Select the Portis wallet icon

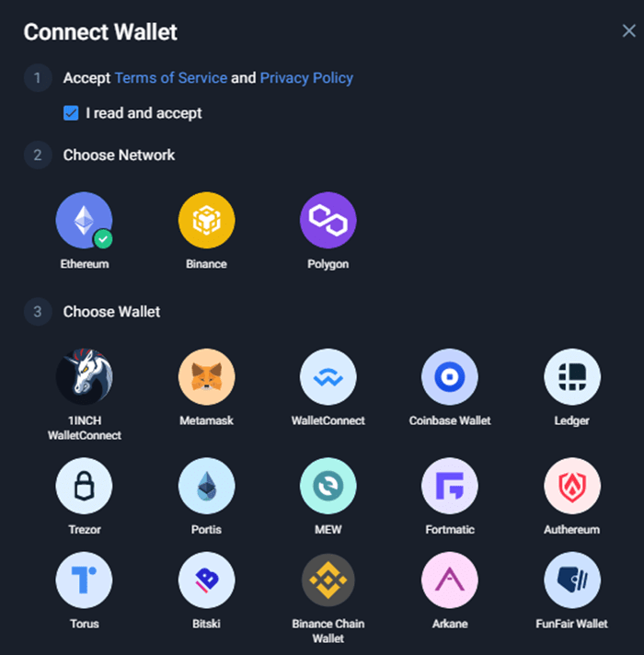click(206, 486)
